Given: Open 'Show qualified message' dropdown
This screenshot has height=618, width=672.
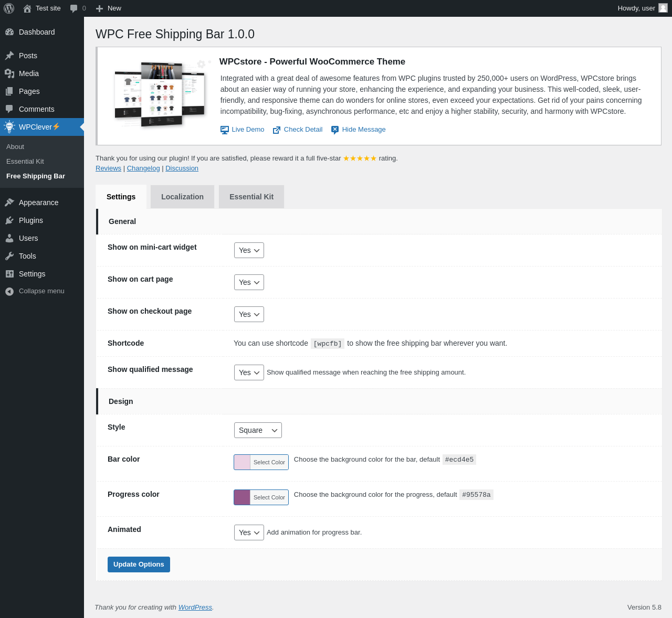Looking at the screenshot, I should pos(249,372).
